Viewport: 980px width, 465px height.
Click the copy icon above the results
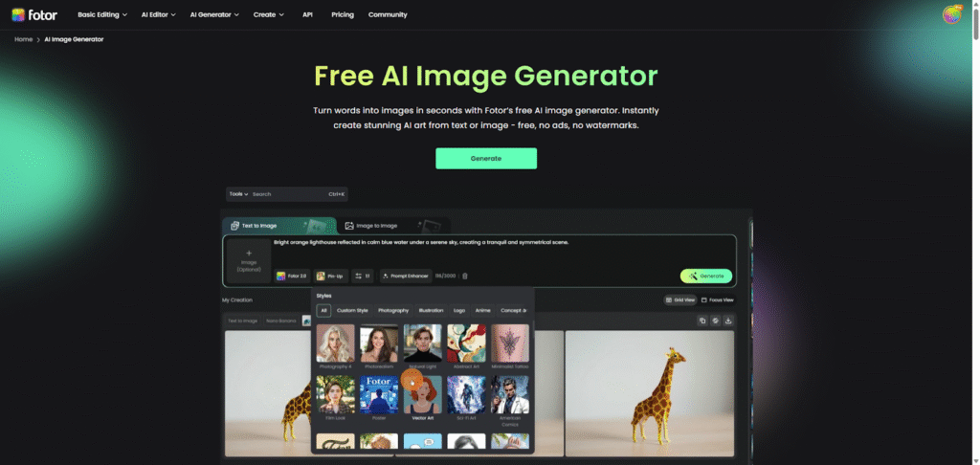coord(702,321)
